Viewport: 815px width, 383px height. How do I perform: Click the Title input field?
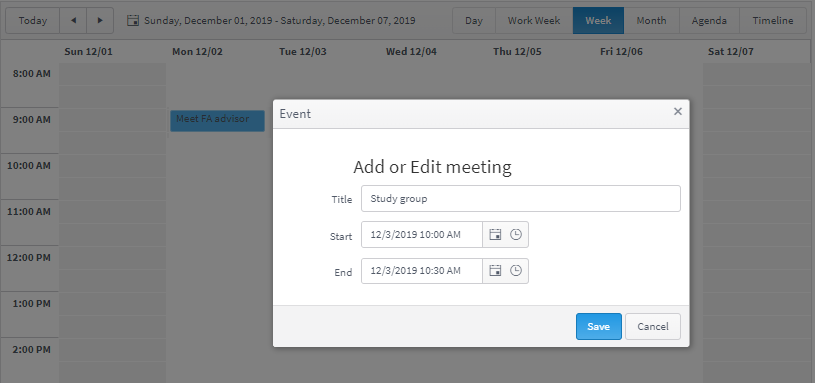[x=521, y=199]
